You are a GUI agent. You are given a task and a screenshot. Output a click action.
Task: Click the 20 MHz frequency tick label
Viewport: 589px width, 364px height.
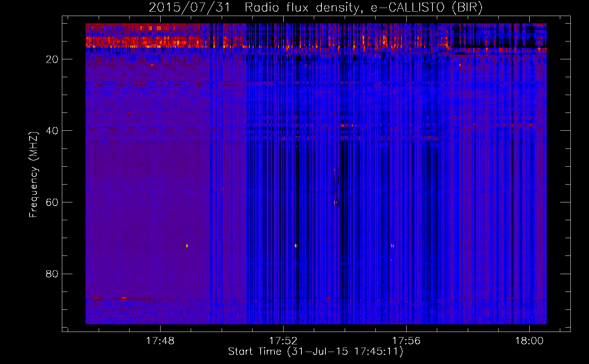pos(52,59)
